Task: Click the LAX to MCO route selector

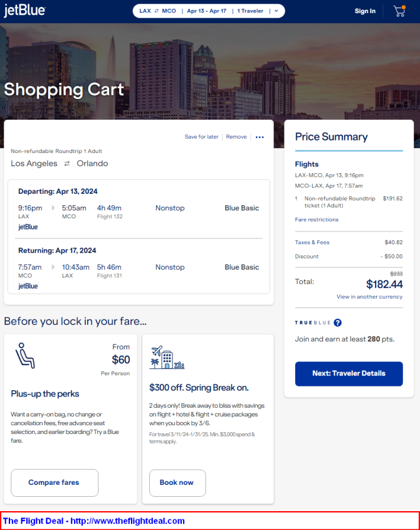Action: coord(157,11)
